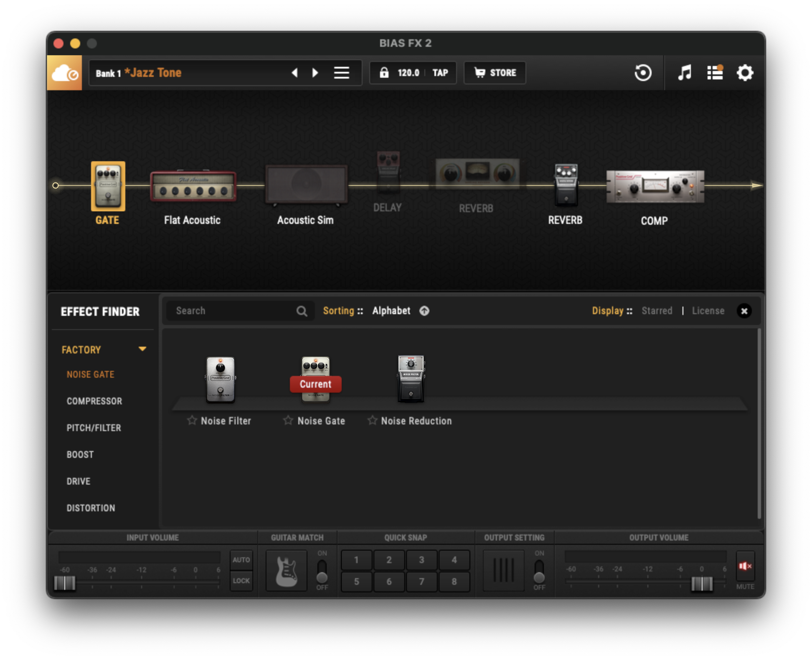Image resolution: width=812 pixels, height=660 pixels.
Task: Choose the Noise Filter pedal
Action: (221, 379)
